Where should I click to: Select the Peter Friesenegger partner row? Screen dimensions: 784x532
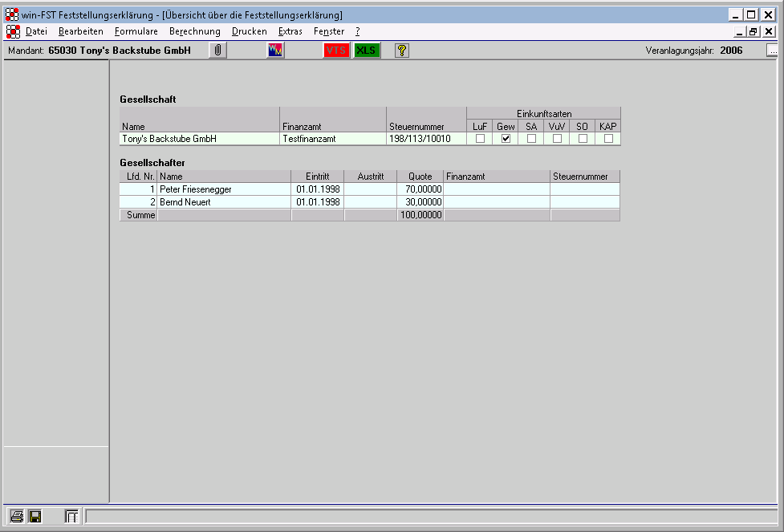(195, 189)
